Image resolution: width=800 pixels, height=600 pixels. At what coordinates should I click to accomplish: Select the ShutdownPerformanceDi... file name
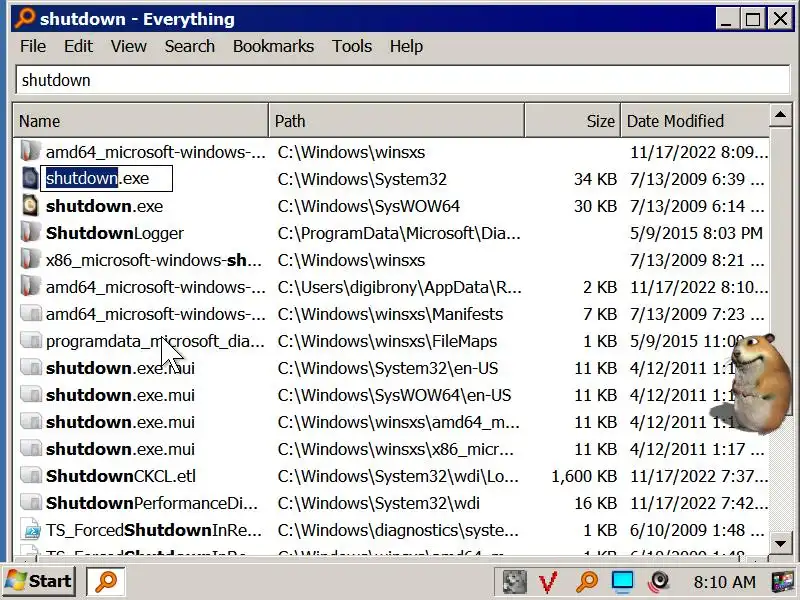point(152,503)
